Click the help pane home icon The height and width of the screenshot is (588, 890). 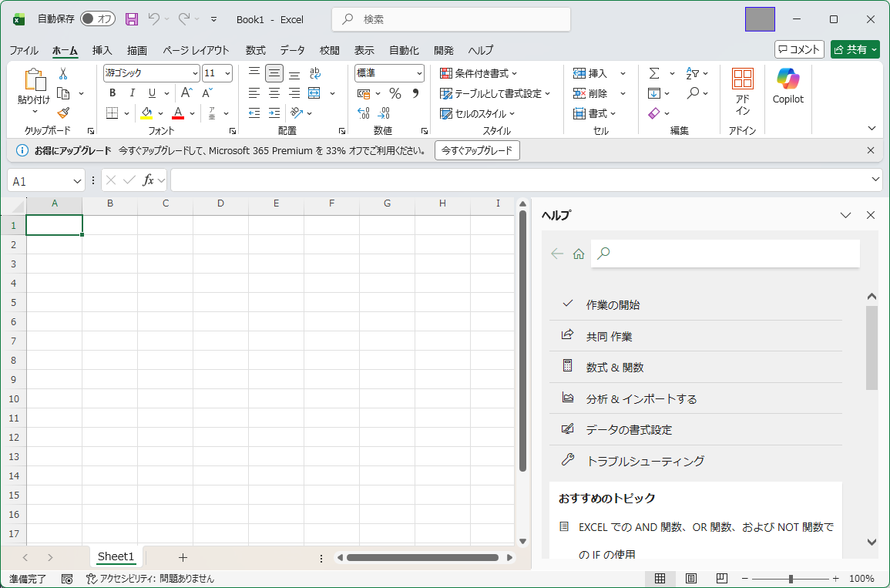pyautogui.click(x=579, y=254)
